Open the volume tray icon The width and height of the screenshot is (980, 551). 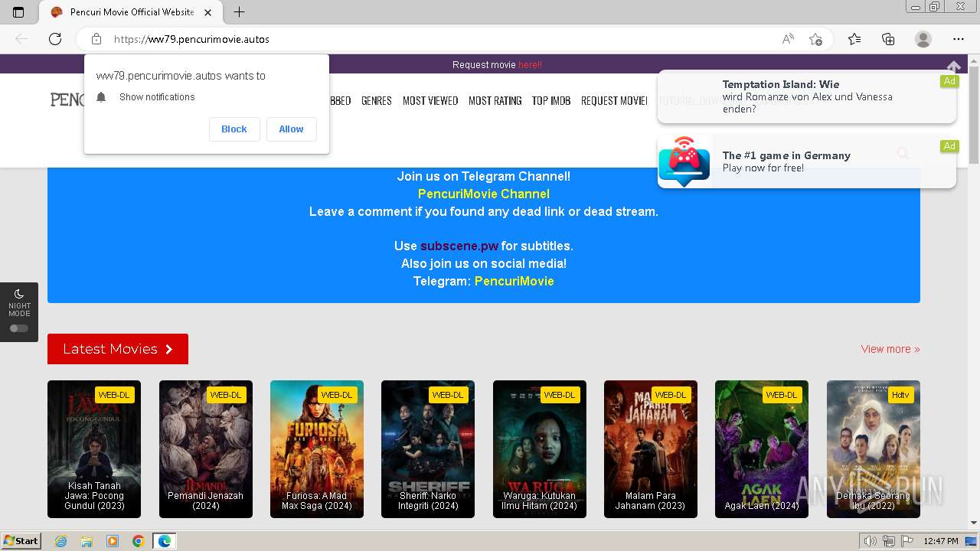(x=870, y=541)
